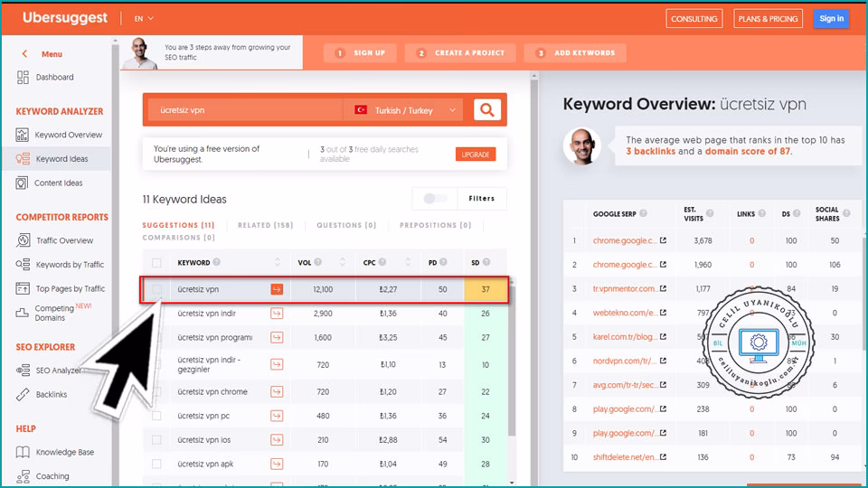Select the Content Ideas sidebar icon
The width and height of the screenshot is (868, 488).
[23, 183]
